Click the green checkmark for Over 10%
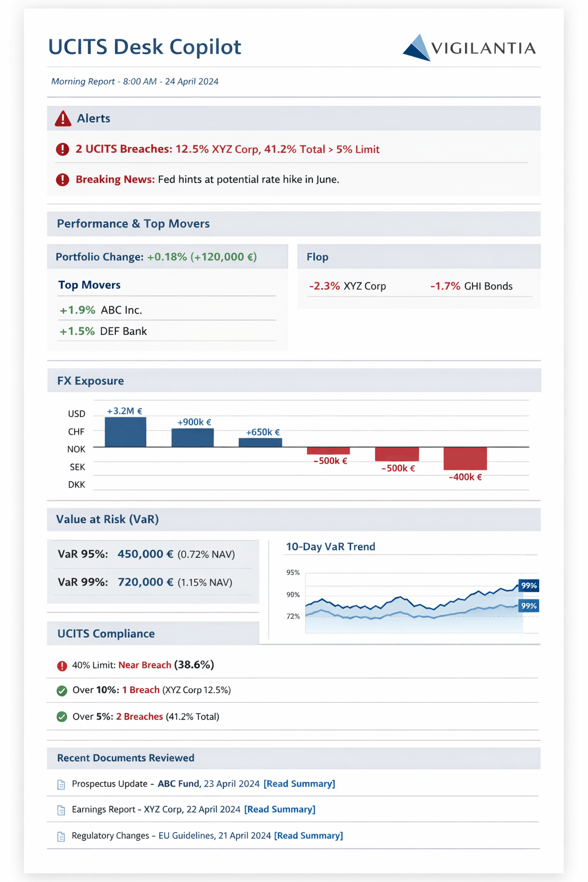Image resolution: width=588 pixels, height=882 pixels. (62, 690)
